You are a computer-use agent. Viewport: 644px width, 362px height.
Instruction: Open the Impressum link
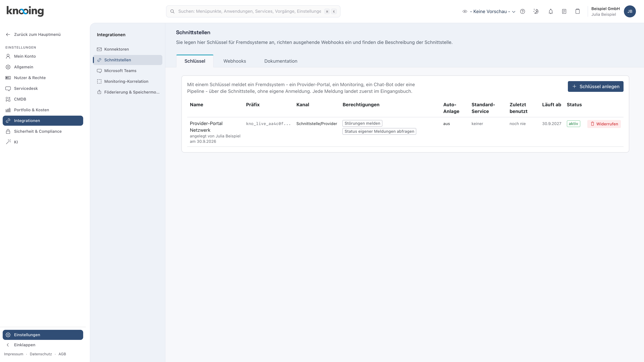(x=13, y=354)
